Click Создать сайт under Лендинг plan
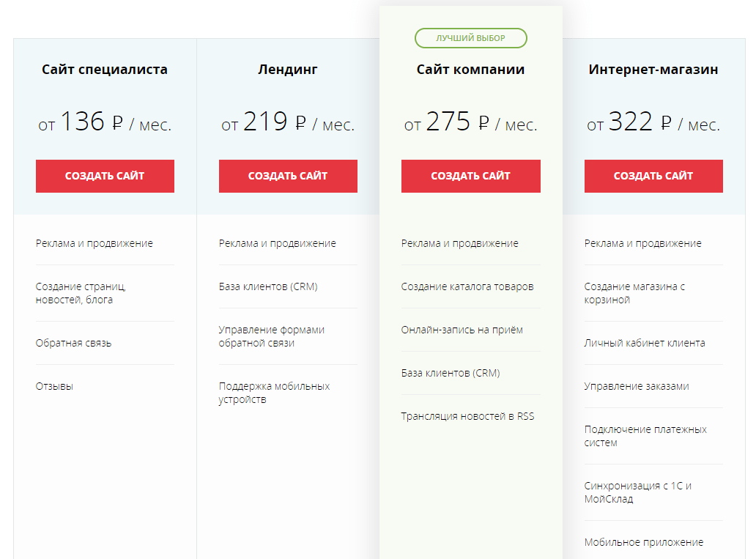 pyautogui.click(x=288, y=176)
